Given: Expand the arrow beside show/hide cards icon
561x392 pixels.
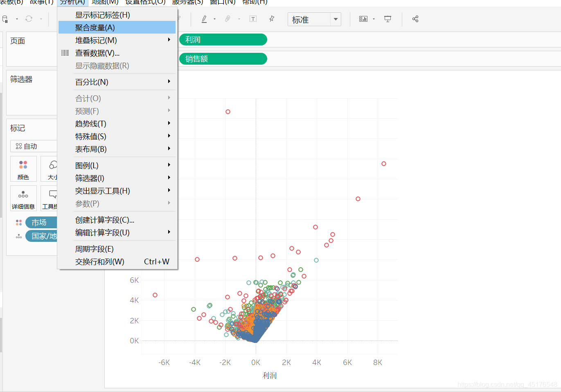Looking at the screenshot, I should [x=374, y=19].
